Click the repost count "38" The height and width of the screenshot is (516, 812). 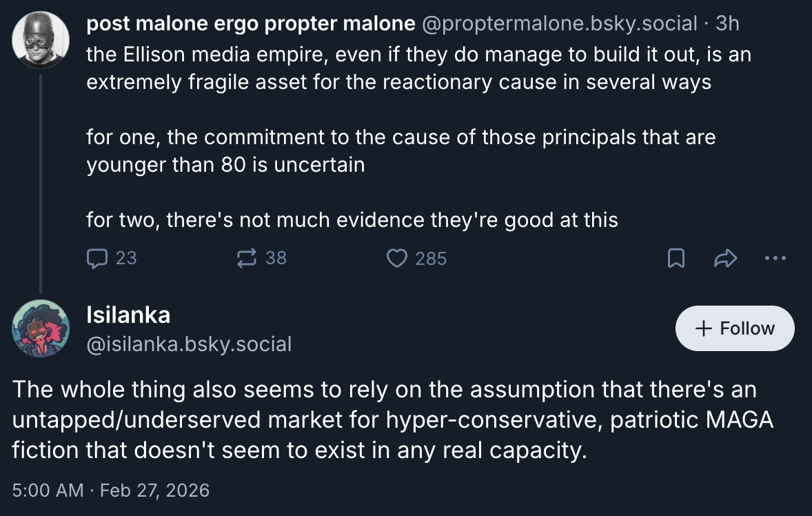pos(276,258)
